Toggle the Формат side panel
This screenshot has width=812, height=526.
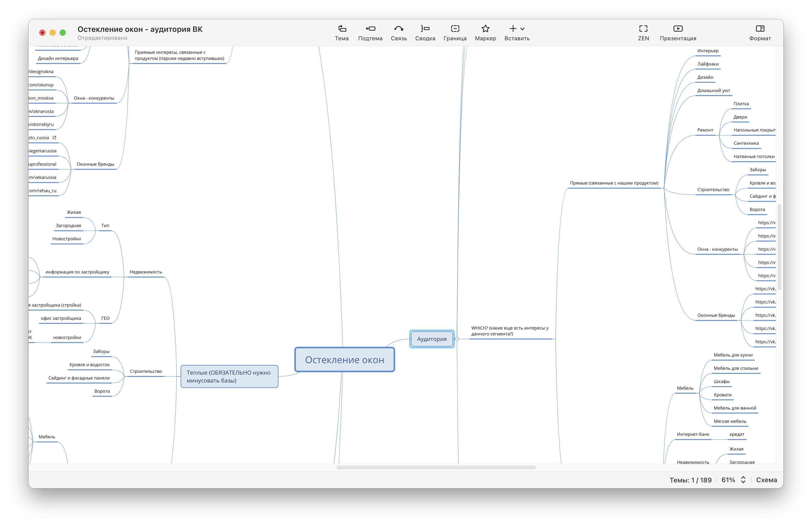[760, 29]
